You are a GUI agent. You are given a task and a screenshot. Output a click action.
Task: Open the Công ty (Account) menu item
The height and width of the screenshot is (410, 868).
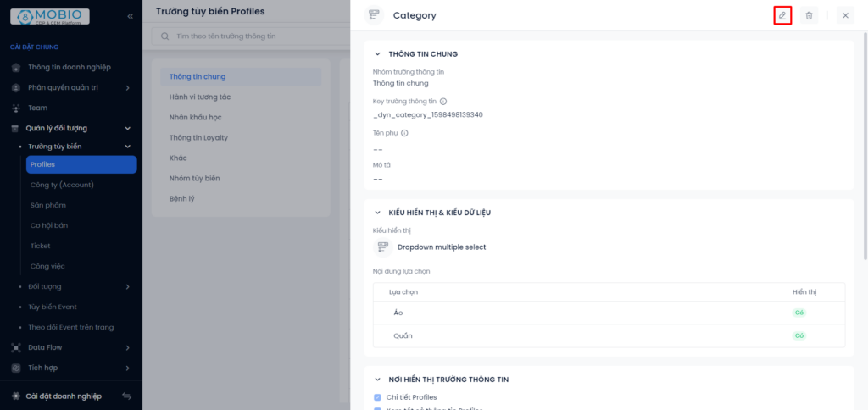point(62,185)
